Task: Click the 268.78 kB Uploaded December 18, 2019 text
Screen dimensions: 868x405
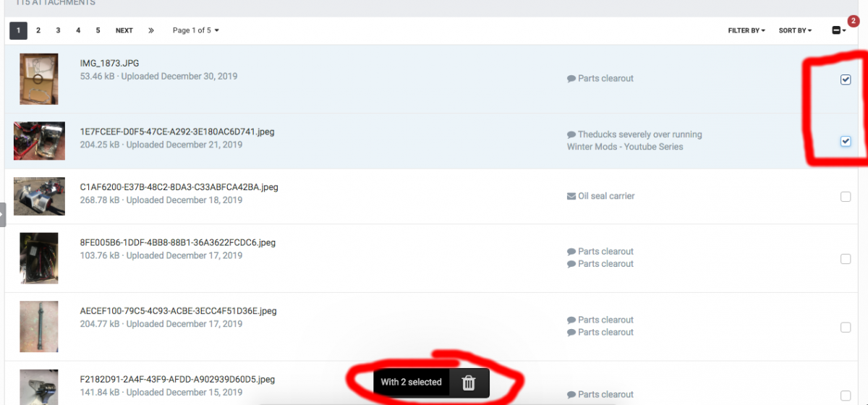Action: 161,200
